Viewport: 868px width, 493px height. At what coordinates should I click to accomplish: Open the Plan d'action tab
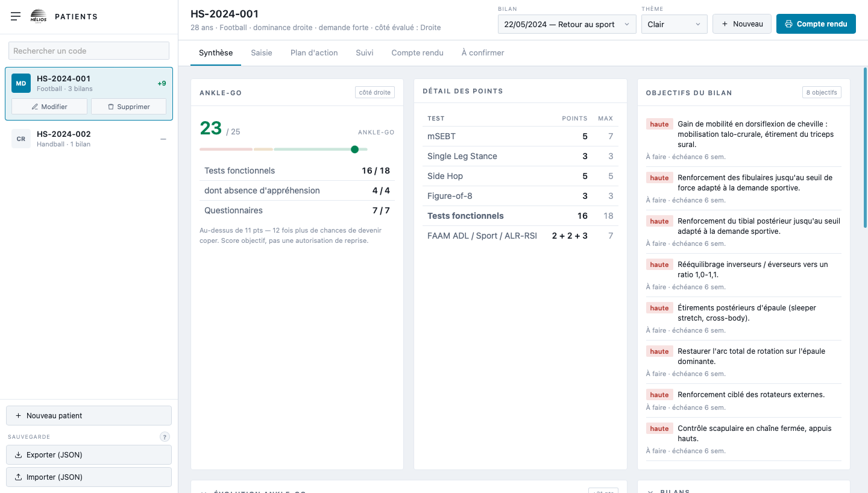point(314,53)
